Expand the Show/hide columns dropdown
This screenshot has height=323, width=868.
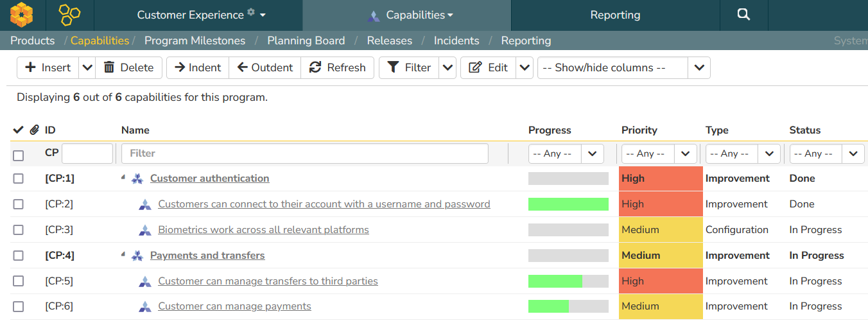coord(699,67)
